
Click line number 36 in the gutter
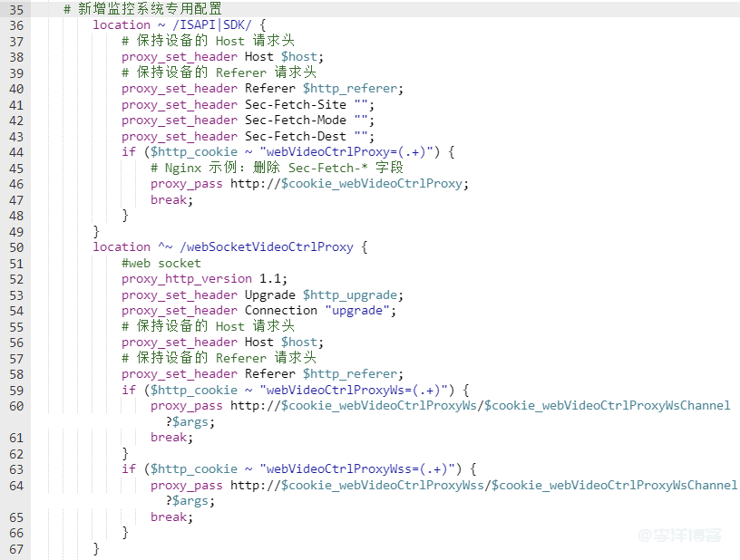click(16, 25)
